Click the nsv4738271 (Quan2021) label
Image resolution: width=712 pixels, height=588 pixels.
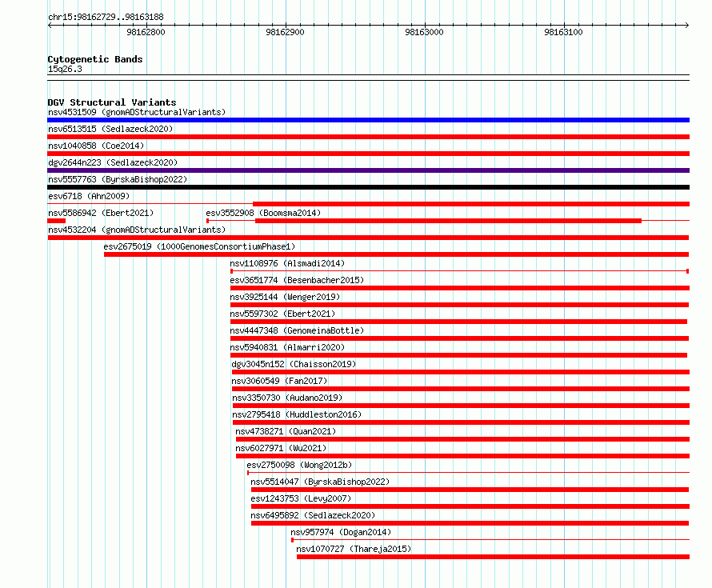coord(286,431)
